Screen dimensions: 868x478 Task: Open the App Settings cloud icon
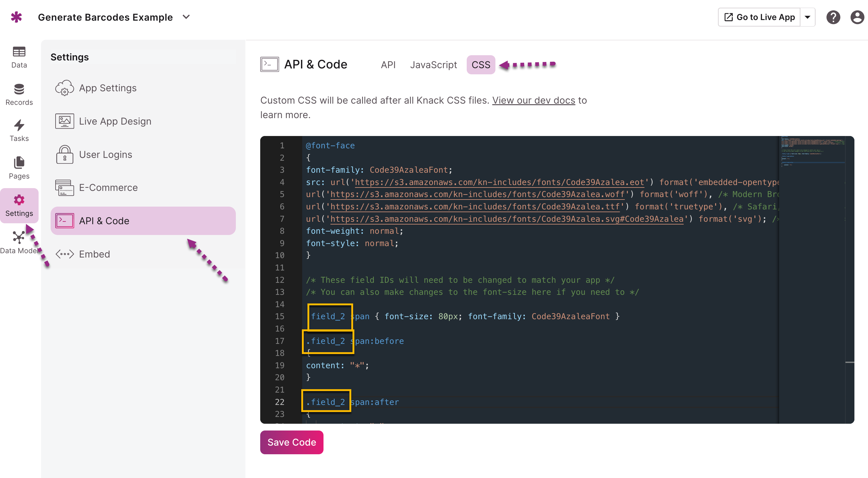pyautogui.click(x=64, y=88)
